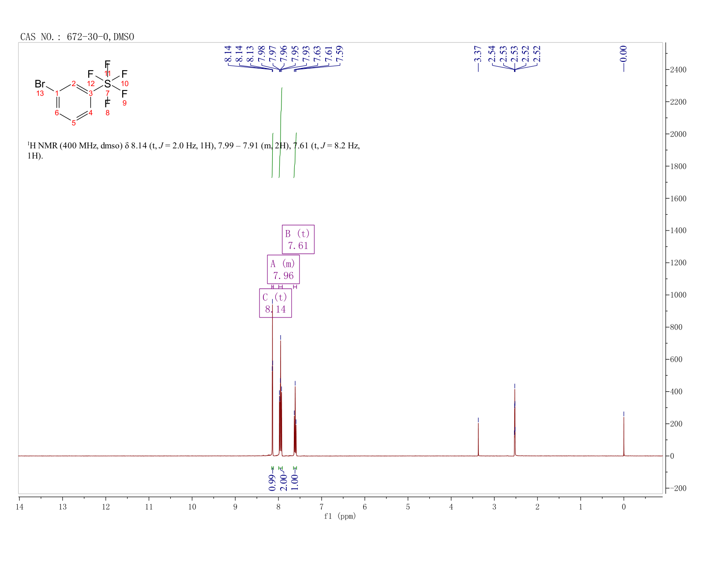Select the integral value 2.00

coord(284,482)
